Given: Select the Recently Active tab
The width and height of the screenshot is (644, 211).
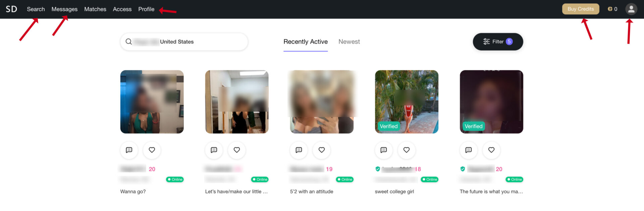Looking at the screenshot, I should (306, 42).
